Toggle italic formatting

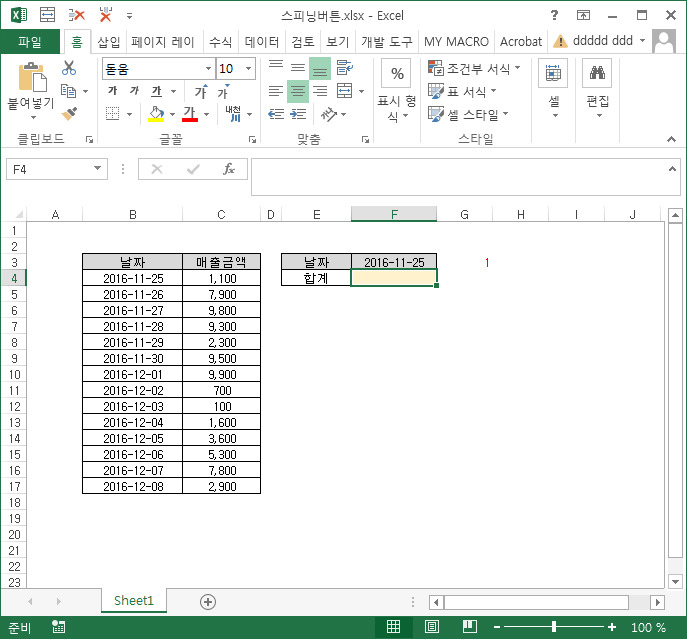point(135,91)
